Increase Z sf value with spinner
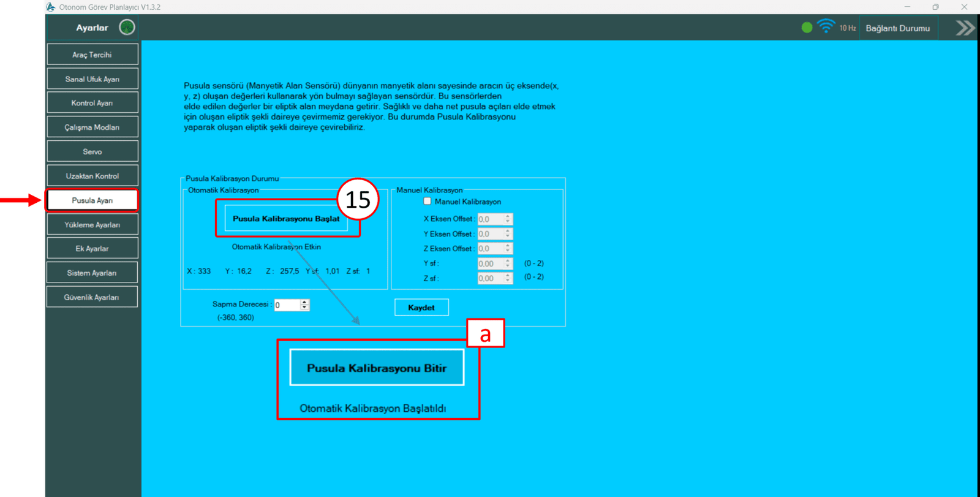 pos(508,276)
